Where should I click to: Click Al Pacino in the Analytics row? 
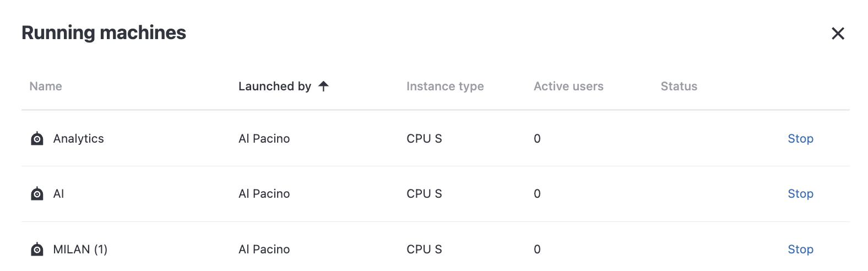(264, 139)
